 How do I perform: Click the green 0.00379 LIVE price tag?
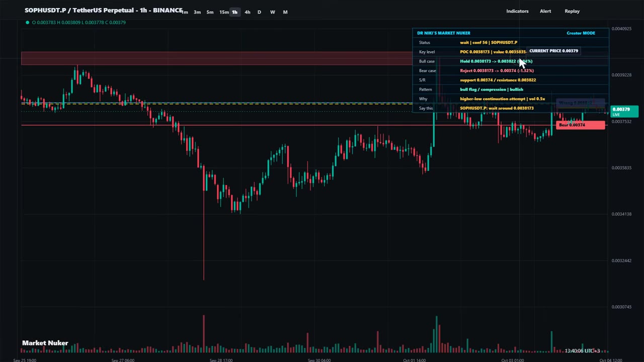pyautogui.click(x=624, y=112)
